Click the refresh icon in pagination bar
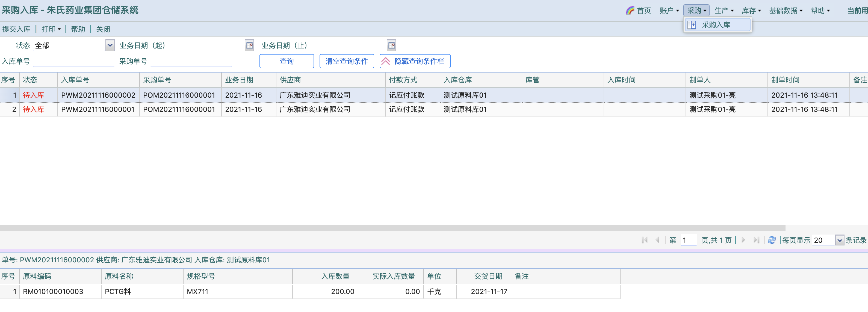 click(772, 240)
